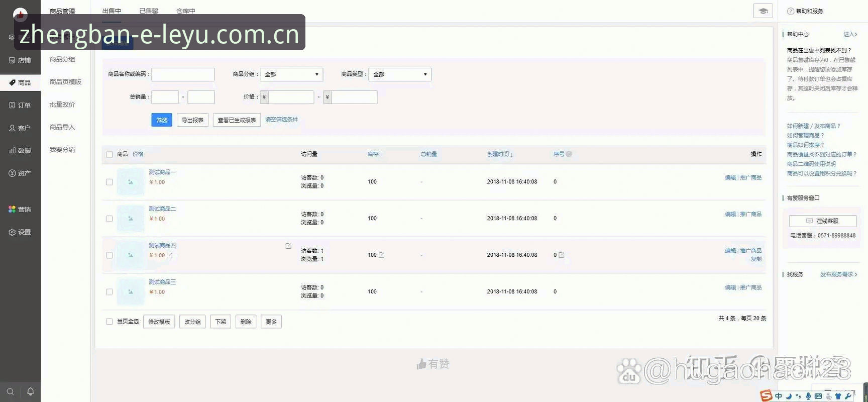Click the microphone icon in IME bar
868x402 pixels.
pyautogui.click(x=808, y=396)
